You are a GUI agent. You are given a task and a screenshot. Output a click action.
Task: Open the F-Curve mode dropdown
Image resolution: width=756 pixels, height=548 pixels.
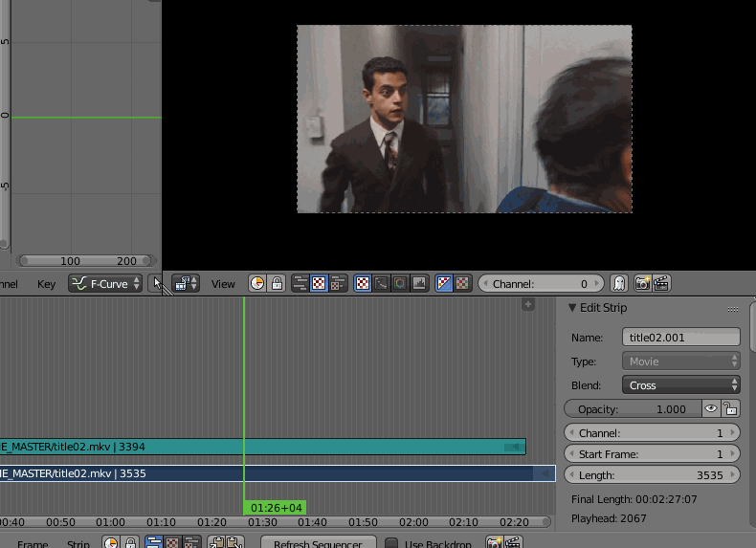(105, 283)
